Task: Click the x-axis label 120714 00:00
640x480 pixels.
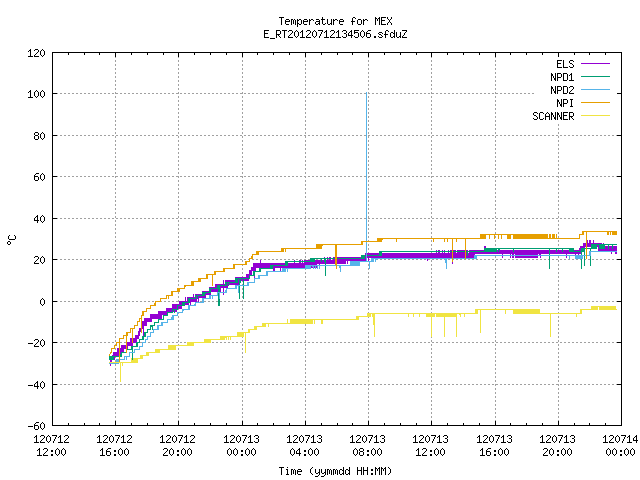Action: [620, 446]
